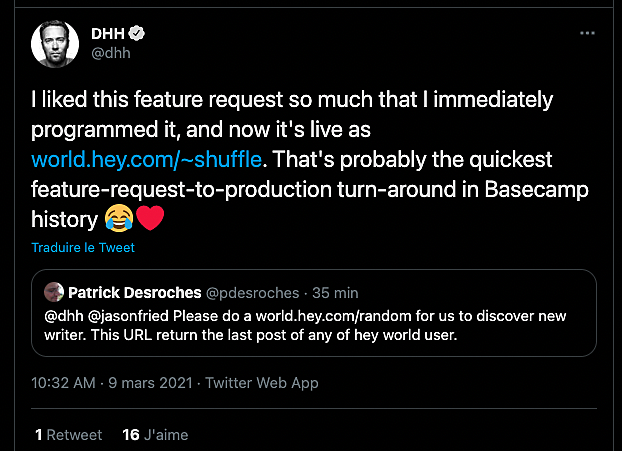Open the world.hey.com/~shuffle link
Image resolution: width=622 pixels, height=451 pixels.
(x=146, y=159)
